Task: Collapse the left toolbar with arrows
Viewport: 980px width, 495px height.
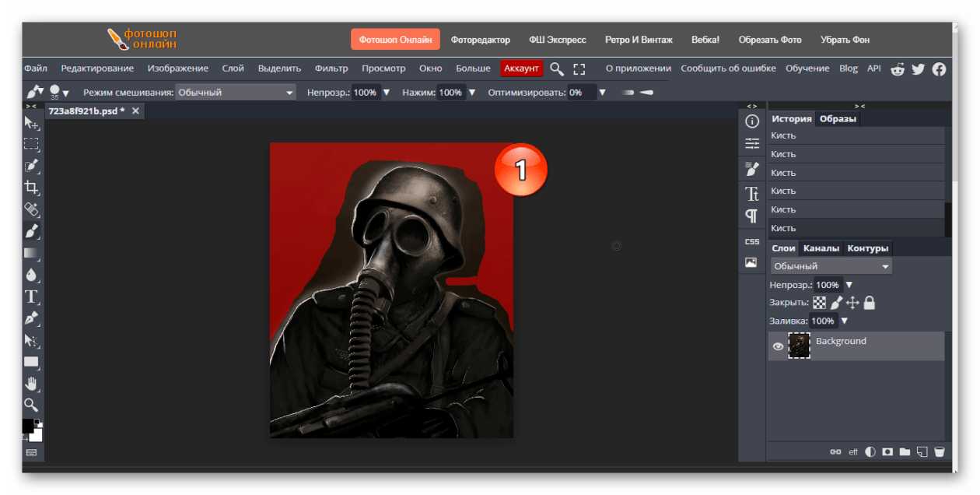Action: 31,106
